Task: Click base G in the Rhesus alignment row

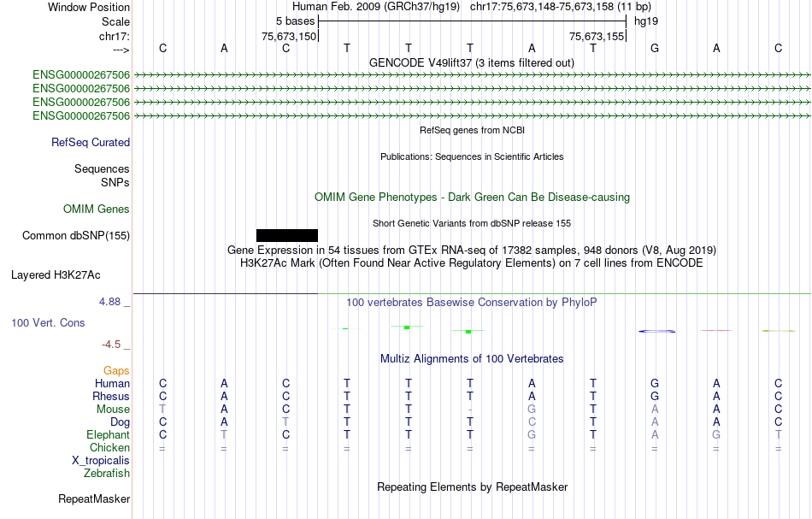Action: tap(655, 397)
